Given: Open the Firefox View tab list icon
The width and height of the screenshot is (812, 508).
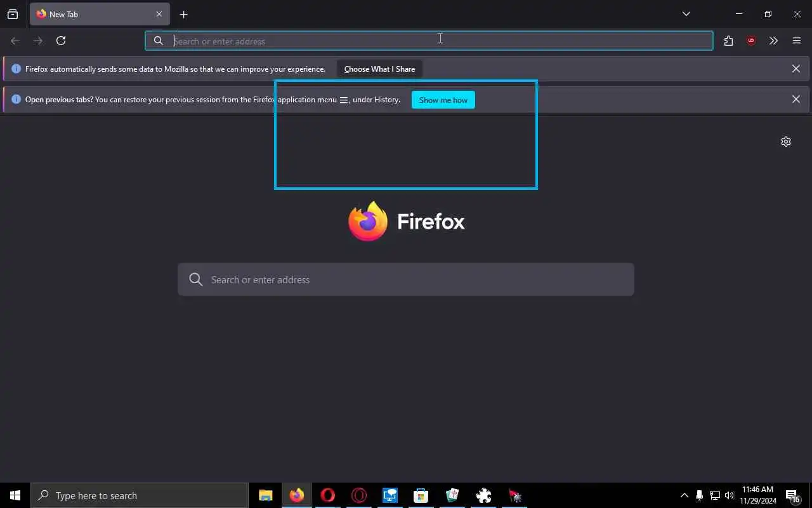Looking at the screenshot, I should tap(13, 14).
